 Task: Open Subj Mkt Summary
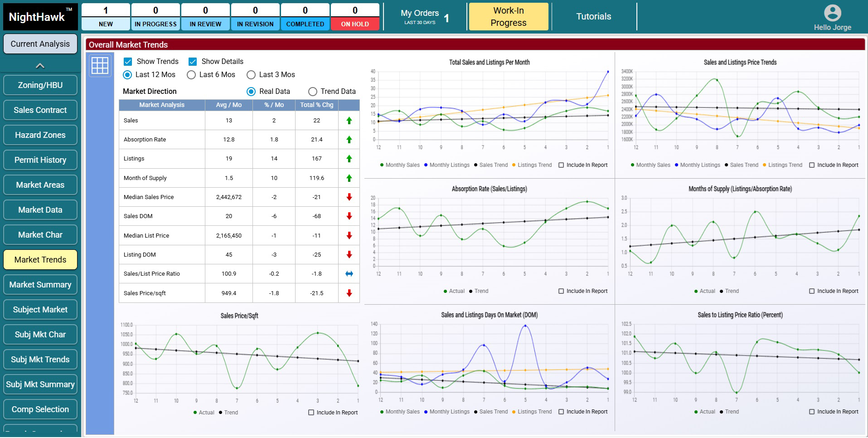(40, 384)
